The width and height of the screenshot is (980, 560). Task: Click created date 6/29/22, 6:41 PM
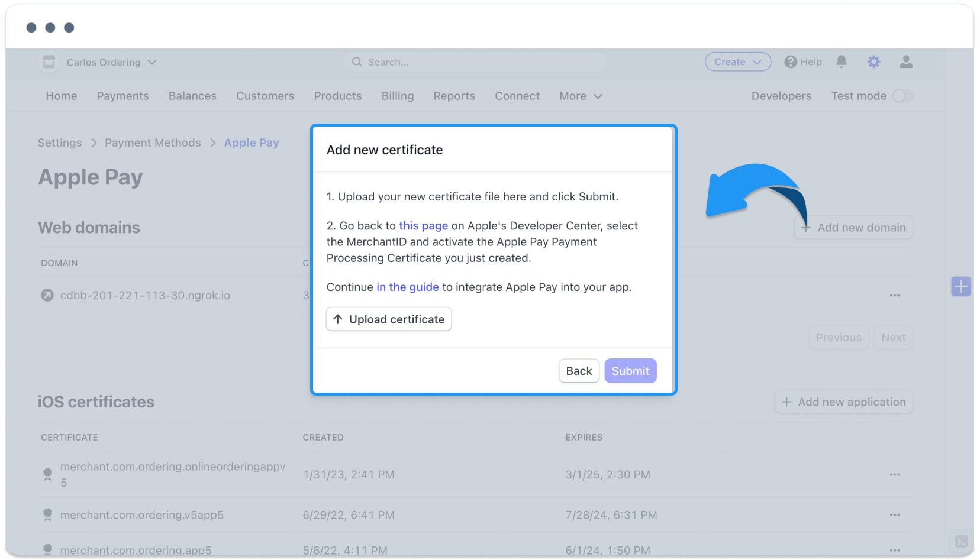tap(349, 515)
